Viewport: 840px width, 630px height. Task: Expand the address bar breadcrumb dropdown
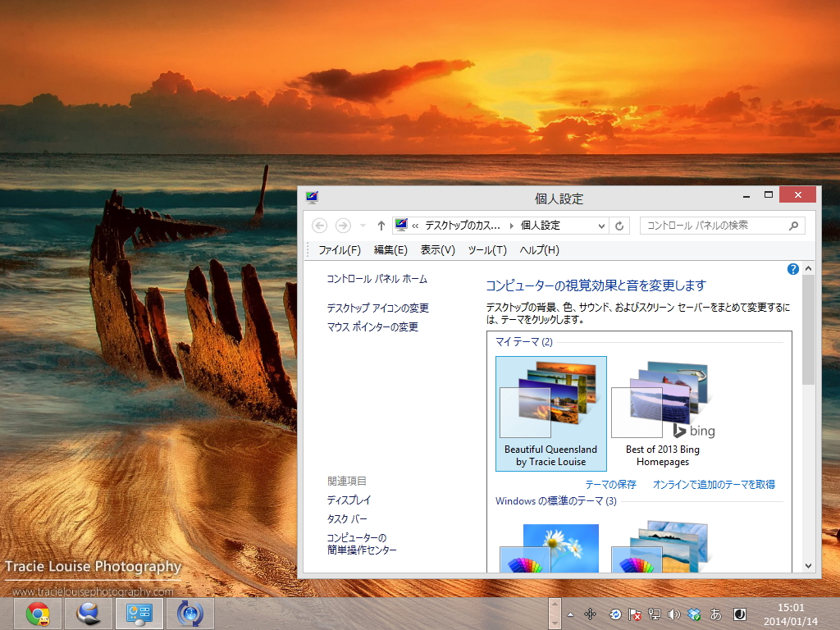tap(601, 225)
